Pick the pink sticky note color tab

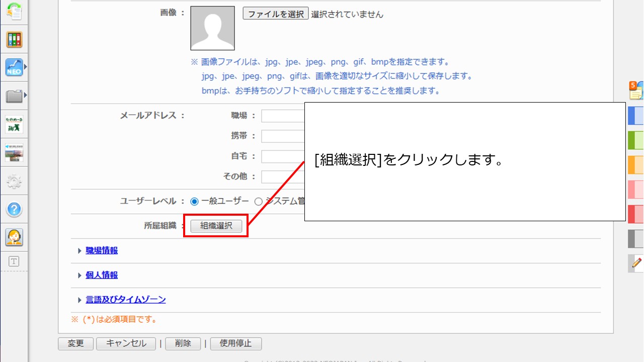(636, 189)
